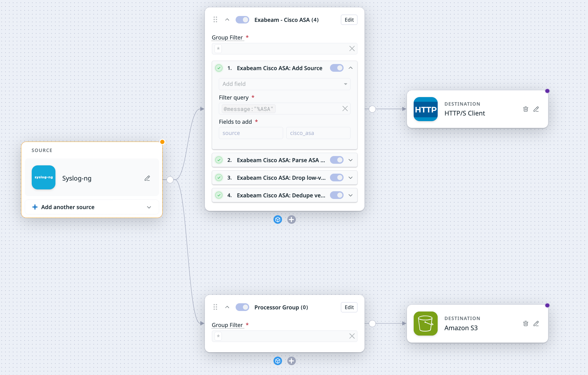Click Edit on Exabeam - Cisco ASA group
The image size is (588, 375).
pyautogui.click(x=349, y=20)
